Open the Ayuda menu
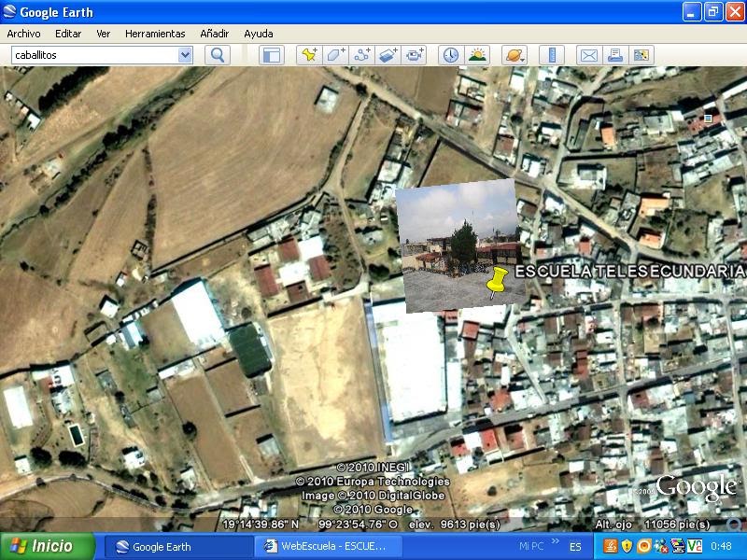Viewport: 747px width, 560px height. pyautogui.click(x=259, y=34)
